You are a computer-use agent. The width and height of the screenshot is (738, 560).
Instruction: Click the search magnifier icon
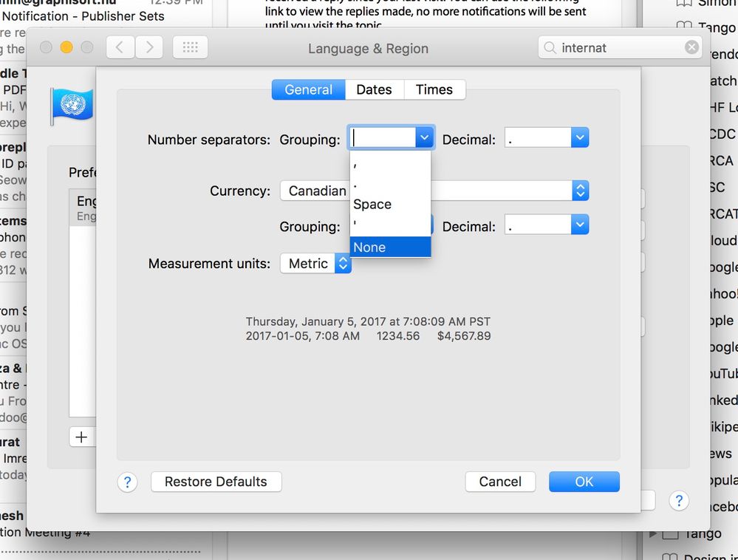[550, 48]
